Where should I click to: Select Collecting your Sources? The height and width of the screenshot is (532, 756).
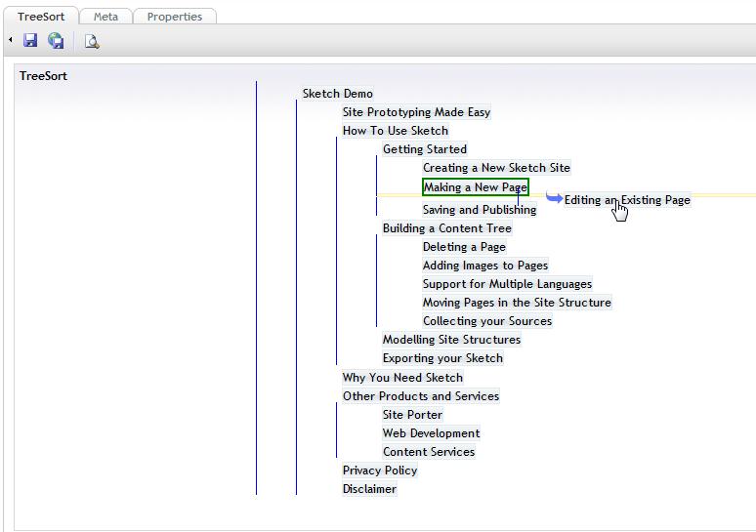point(487,321)
